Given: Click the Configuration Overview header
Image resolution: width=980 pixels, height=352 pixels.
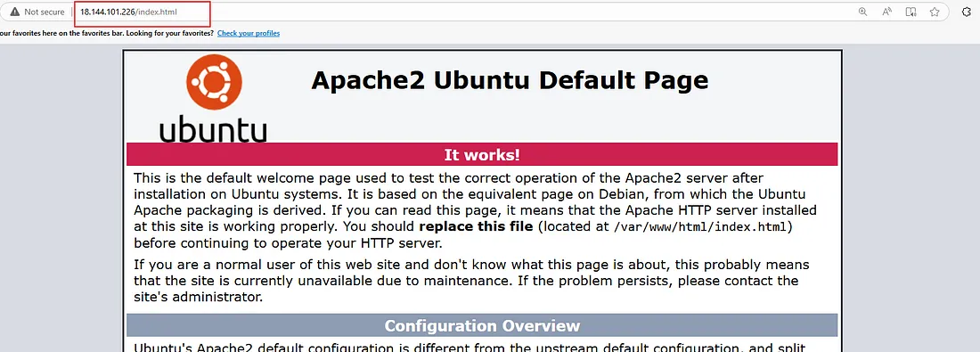Looking at the screenshot, I should (482, 326).
